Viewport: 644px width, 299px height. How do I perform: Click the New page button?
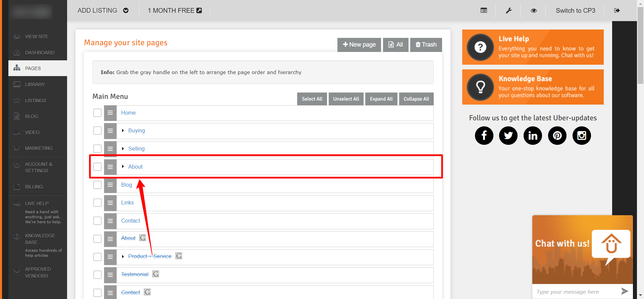point(359,45)
